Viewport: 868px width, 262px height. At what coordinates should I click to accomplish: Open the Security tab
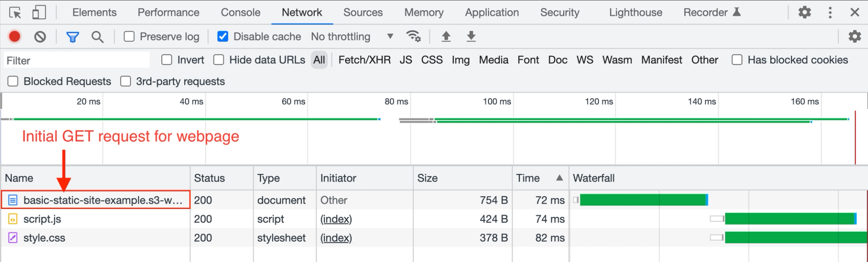pyautogui.click(x=560, y=12)
